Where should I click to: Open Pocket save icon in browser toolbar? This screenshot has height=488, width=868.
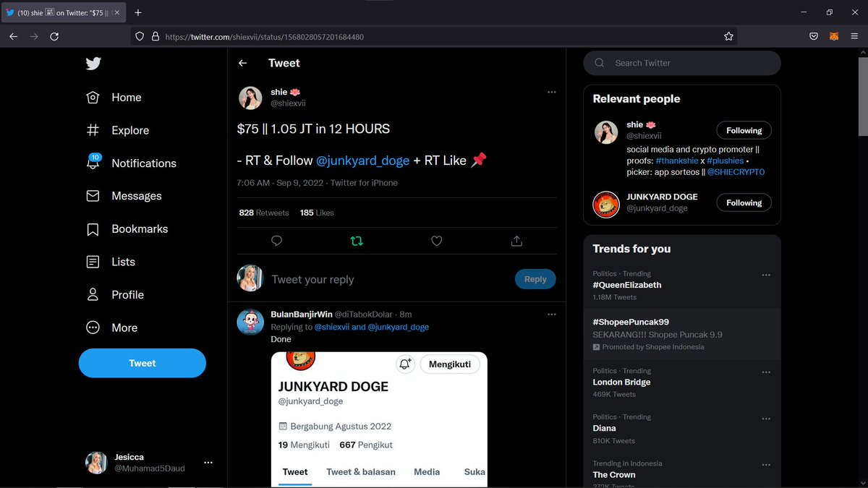(814, 36)
